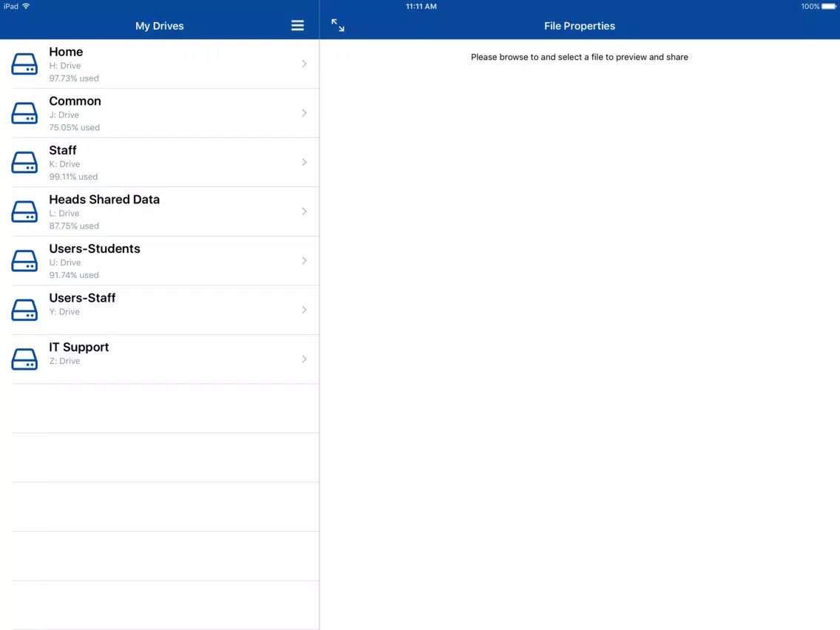Select the Users-Staff drive icon

click(x=24, y=310)
